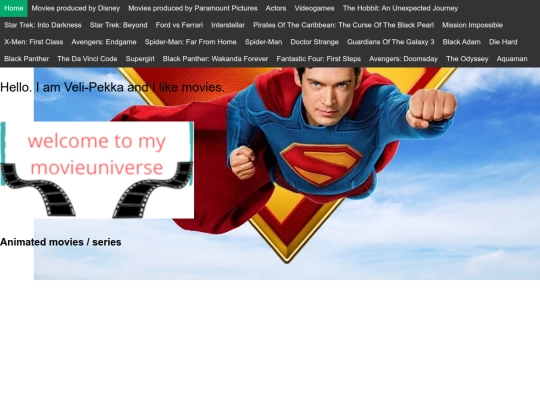Open The Hobbit: An Unexpected Journey
The image size is (540, 405).
(400, 8)
